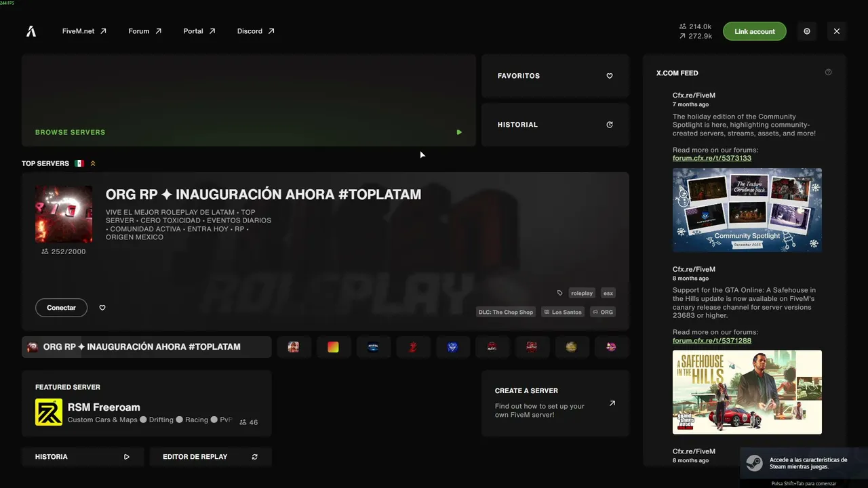Open the A Safehouse in the Hills image
868x488 pixels.
pyautogui.click(x=747, y=392)
